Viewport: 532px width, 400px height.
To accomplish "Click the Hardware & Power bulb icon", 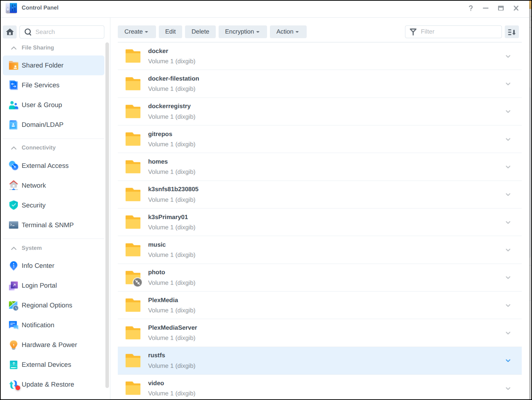I will (x=13, y=345).
